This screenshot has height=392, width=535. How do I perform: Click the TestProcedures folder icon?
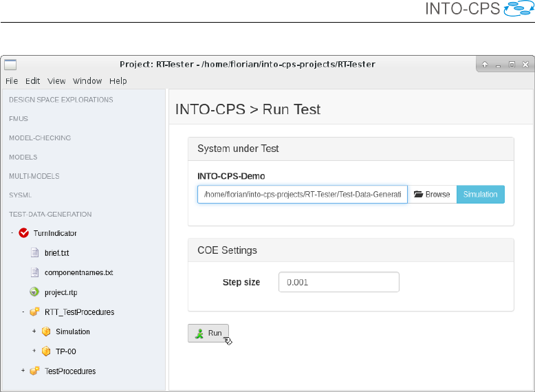pos(34,371)
